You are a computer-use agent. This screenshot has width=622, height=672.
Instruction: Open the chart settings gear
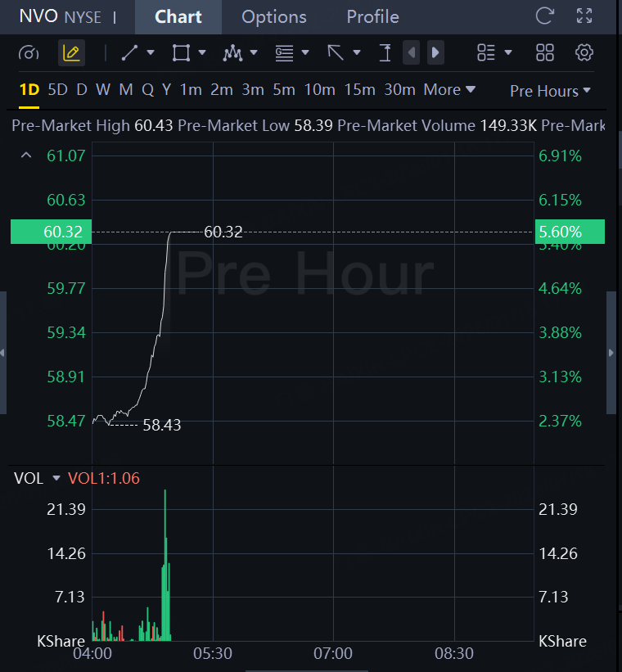[x=584, y=53]
